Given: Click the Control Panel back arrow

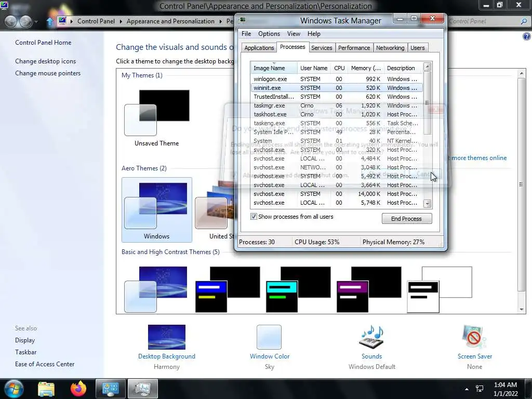Looking at the screenshot, I should (10, 21).
